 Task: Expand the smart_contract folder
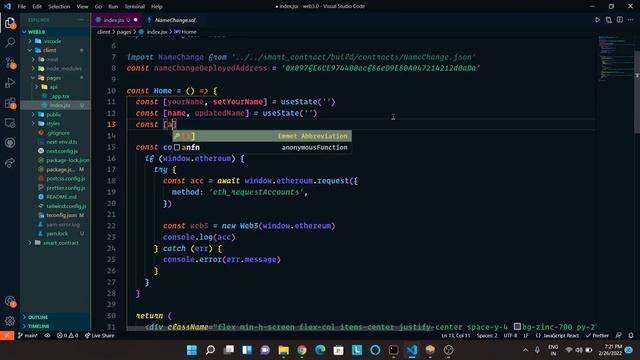(x=55, y=243)
